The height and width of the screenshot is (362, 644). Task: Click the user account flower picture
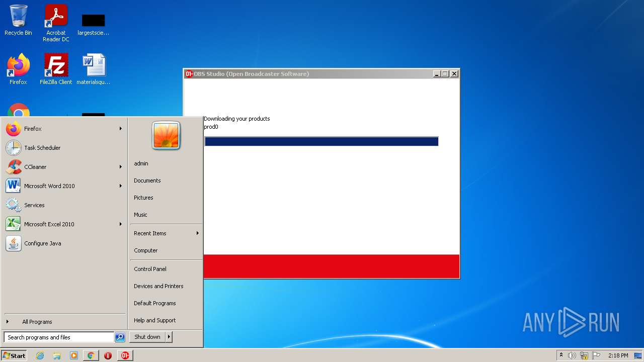(166, 136)
